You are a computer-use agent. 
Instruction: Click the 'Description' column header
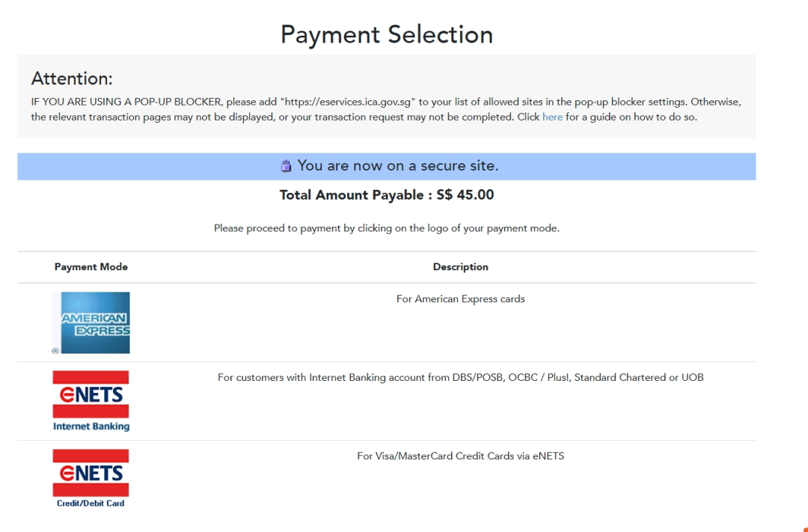461,267
